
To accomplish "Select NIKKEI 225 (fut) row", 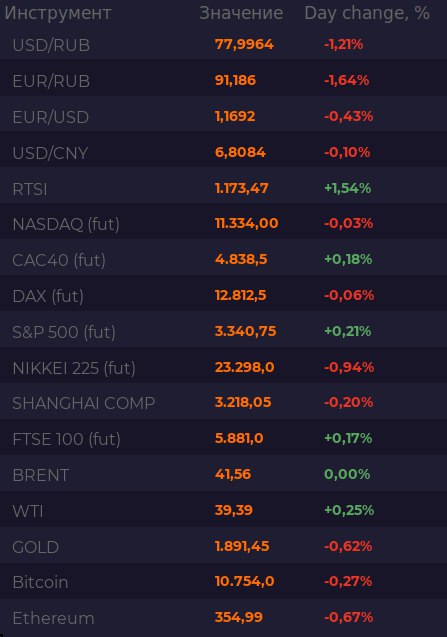I will tap(224, 367).
